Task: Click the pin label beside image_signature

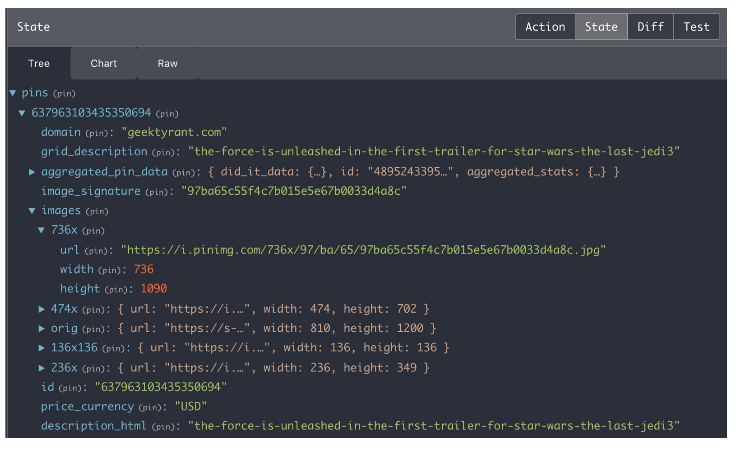Action: coord(159,192)
